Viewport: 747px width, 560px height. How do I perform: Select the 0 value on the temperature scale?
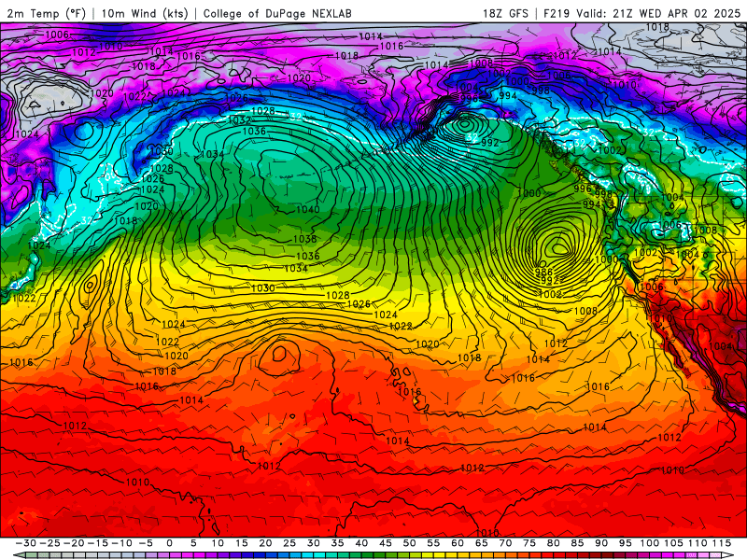tap(170, 543)
